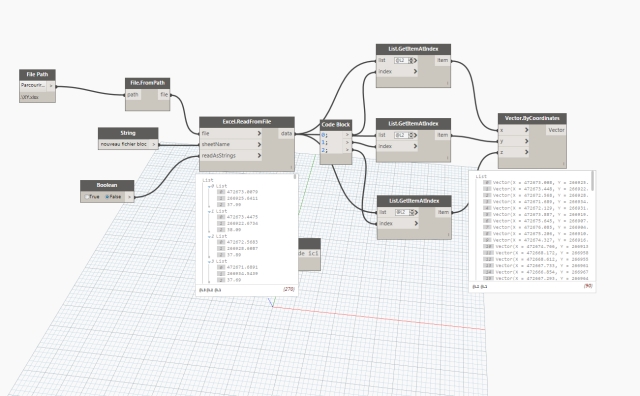Click the File Path node output port arrow
The image size is (640, 396).
[51, 86]
